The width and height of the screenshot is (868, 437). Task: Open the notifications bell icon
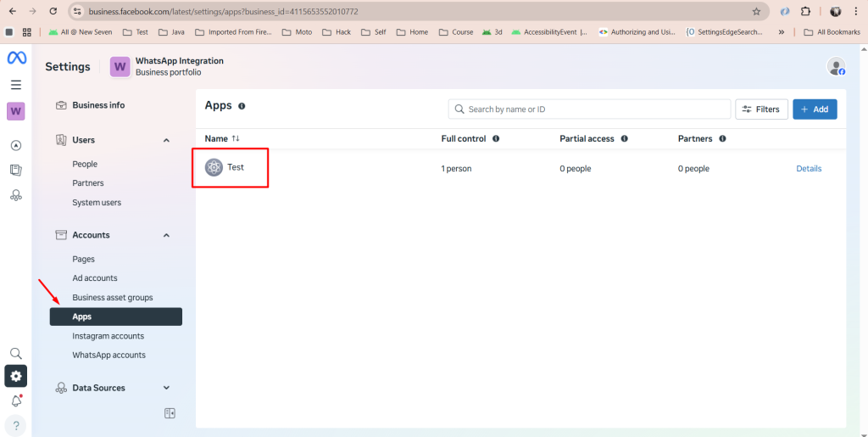(15, 401)
